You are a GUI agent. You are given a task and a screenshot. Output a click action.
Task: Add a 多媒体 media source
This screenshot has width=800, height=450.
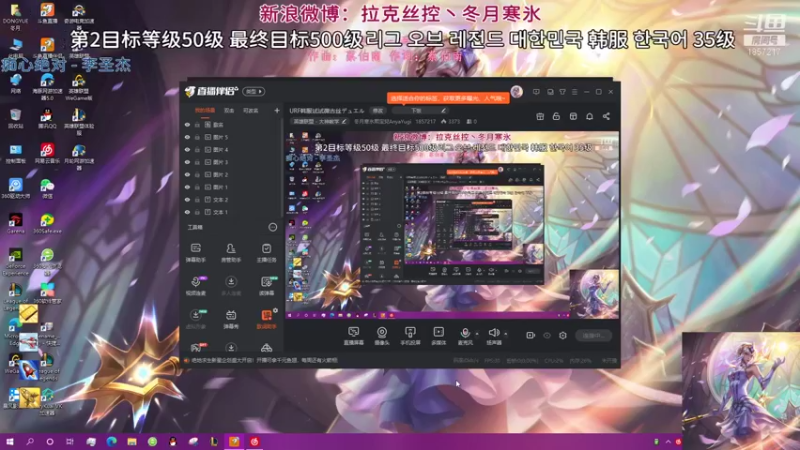tap(438, 336)
